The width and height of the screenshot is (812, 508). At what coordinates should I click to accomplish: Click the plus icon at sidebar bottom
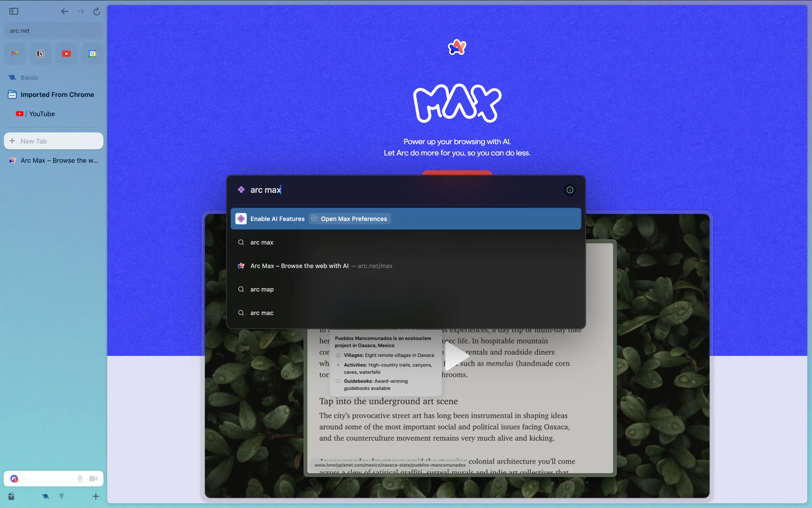(x=96, y=496)
